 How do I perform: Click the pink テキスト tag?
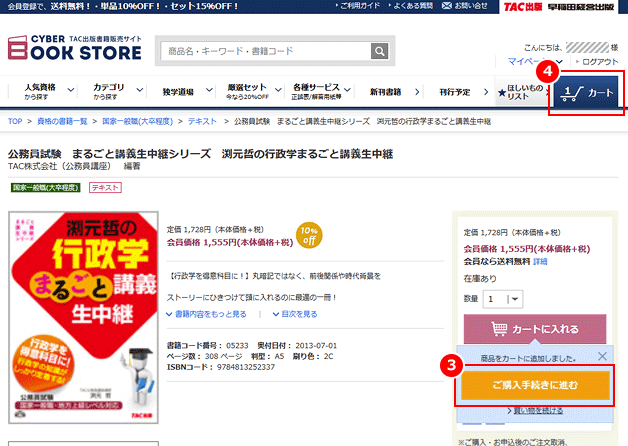click(105, 187)
